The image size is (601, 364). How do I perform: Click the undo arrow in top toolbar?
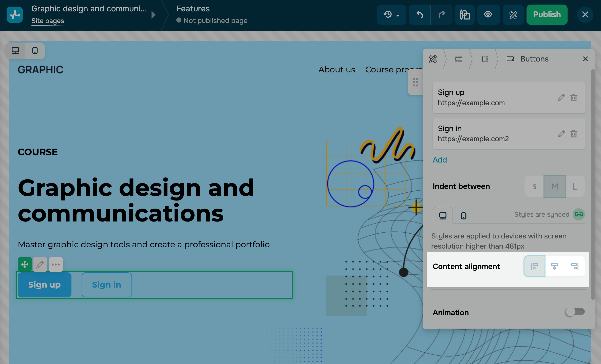[x=420, y=15]
